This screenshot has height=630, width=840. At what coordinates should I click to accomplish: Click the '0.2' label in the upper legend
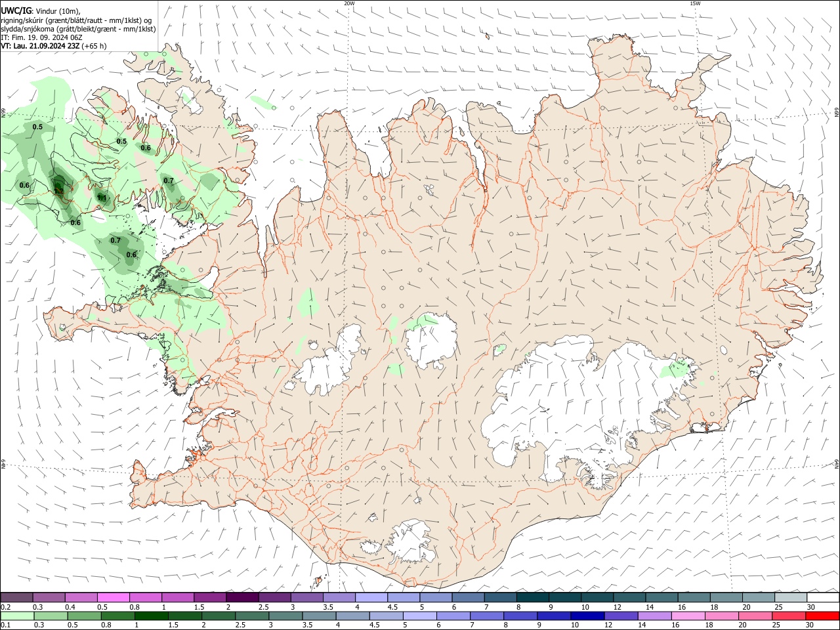(6, 607)
